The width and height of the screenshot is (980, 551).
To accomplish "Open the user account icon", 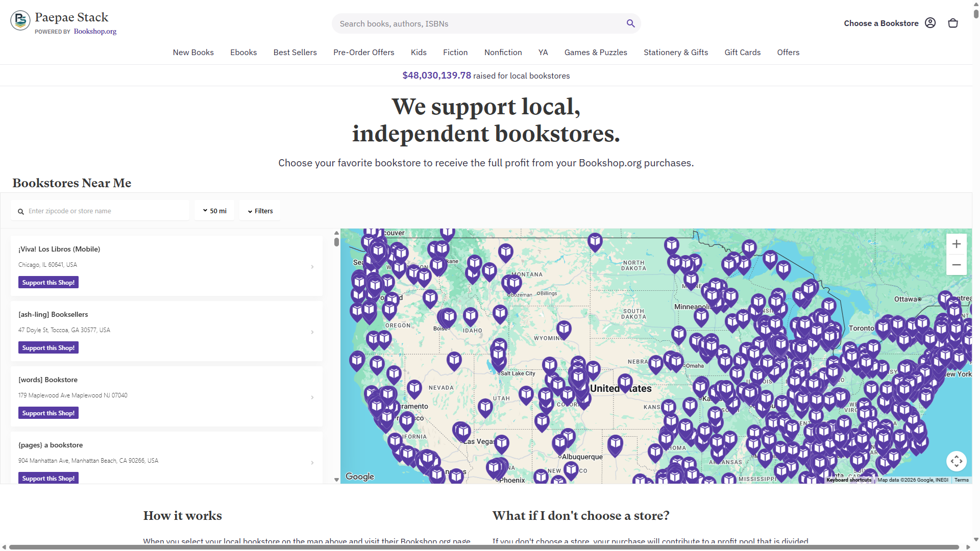I will pyautogui.click(x=930, y=23).
